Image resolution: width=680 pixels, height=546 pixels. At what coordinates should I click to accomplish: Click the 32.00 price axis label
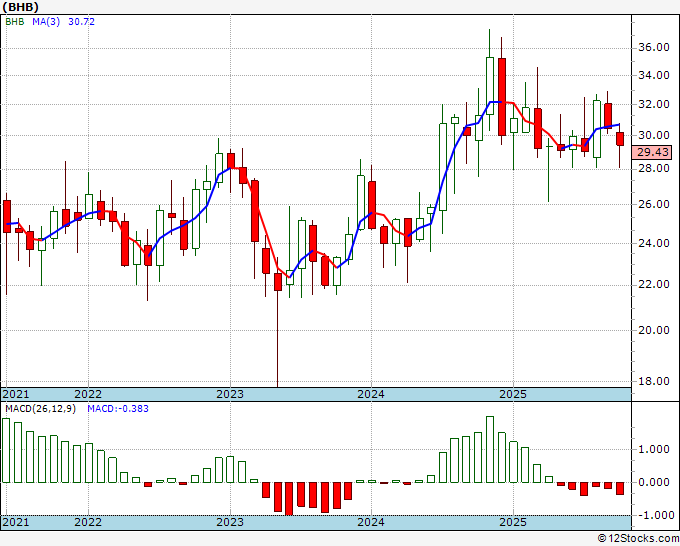tap(653, 104)
